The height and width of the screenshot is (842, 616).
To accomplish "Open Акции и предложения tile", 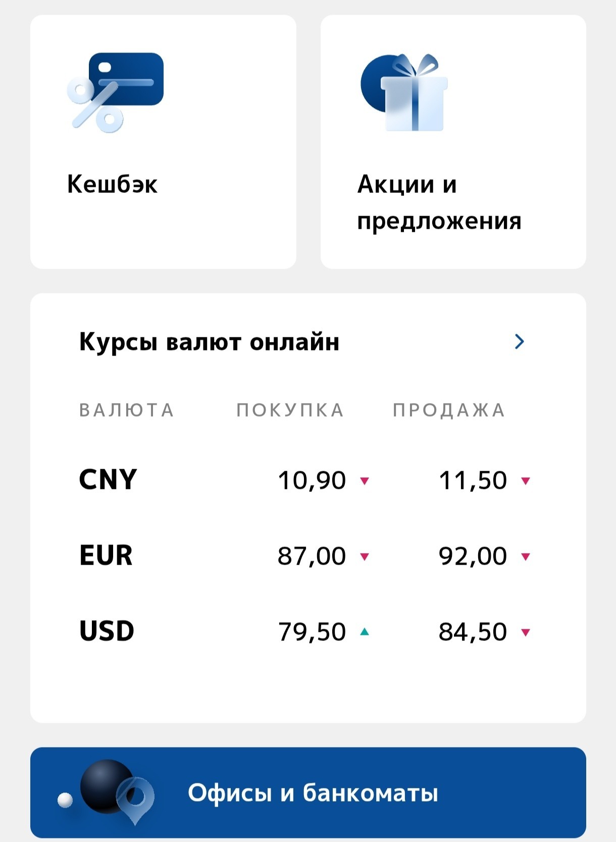I will coord(453,142).
